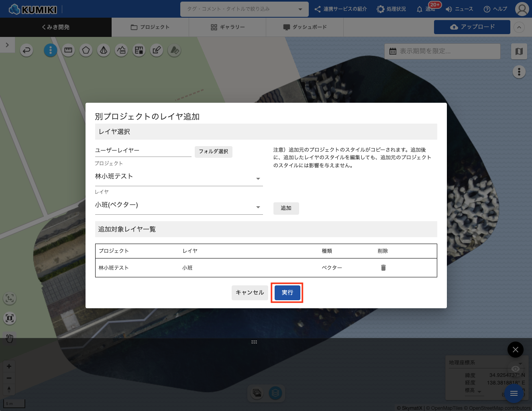
Task: Click the キャンセル button
Action: pyautogui.click(x=250, y=293)
